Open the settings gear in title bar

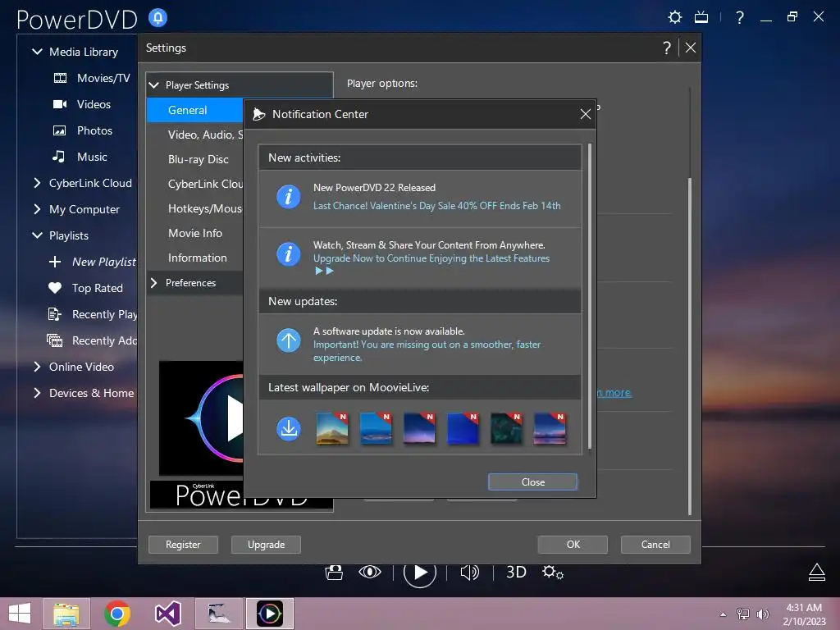coord(675,17)
